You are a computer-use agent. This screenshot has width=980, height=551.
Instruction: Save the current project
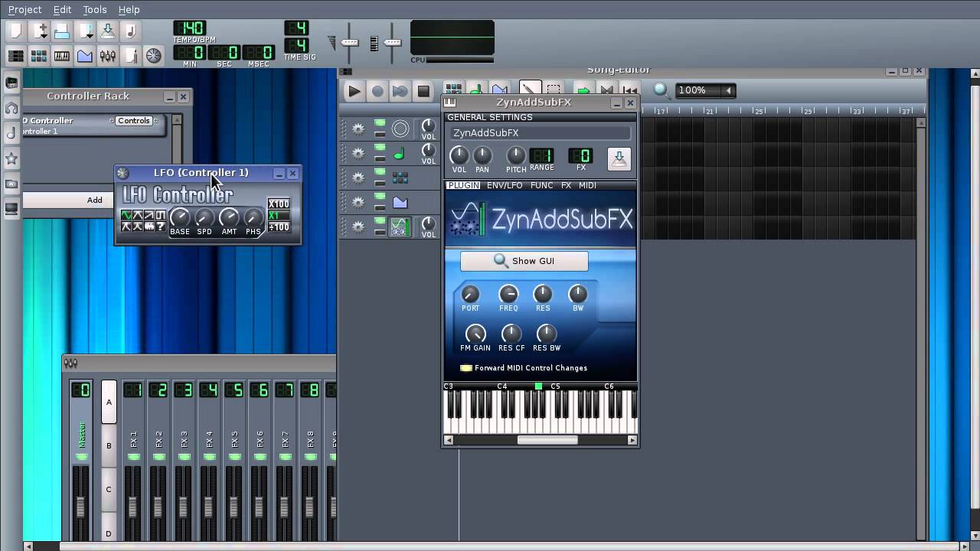click(107, 31)
